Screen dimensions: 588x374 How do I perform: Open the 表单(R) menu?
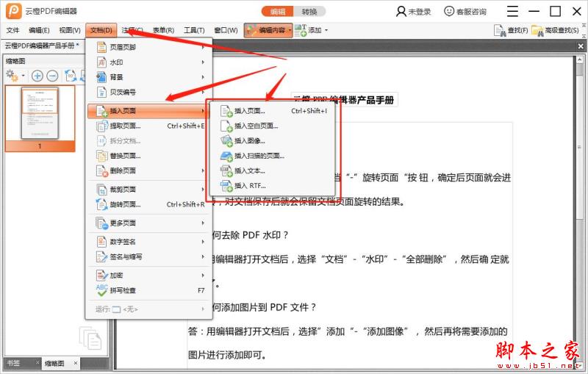(x=163, y=30)
